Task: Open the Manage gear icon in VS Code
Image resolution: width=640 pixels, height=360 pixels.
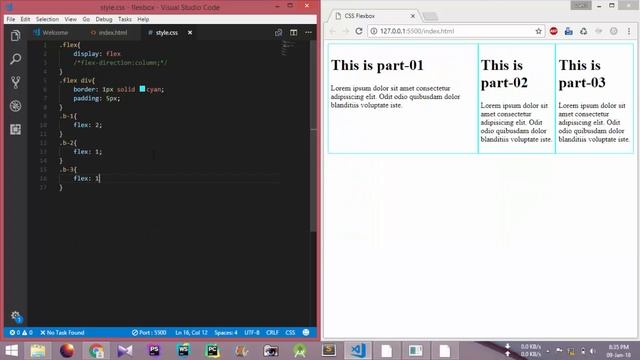Action: pos(16,316)
